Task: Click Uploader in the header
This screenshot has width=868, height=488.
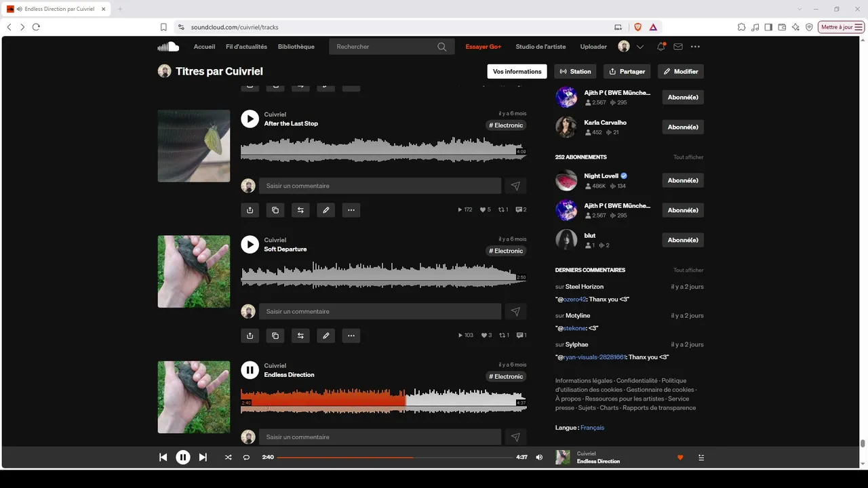Action: coord(593,47)
